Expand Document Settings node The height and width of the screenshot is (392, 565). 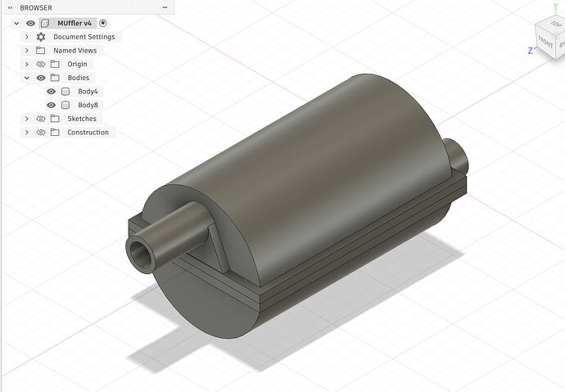(x=27, y=37)
